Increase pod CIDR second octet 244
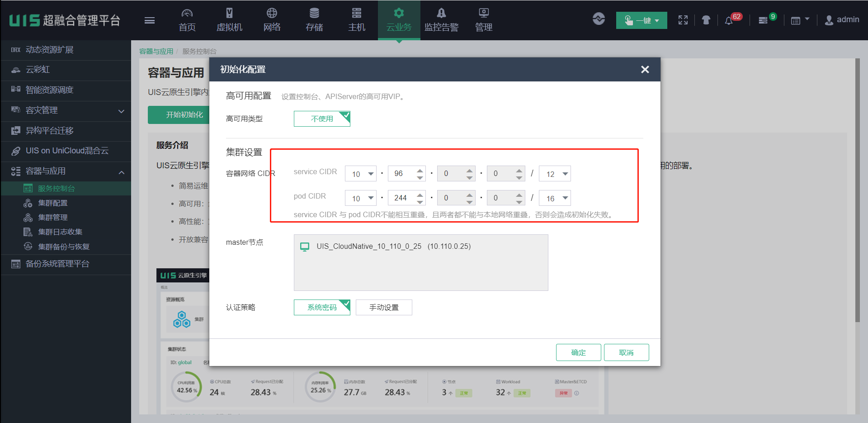868x423 pixels. pos(420,195)
